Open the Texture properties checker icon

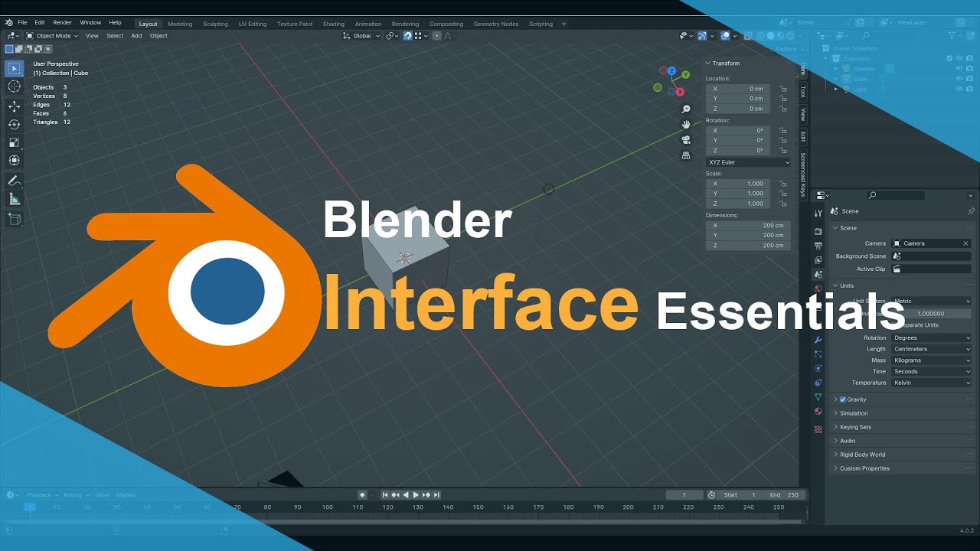pos(818,429)
